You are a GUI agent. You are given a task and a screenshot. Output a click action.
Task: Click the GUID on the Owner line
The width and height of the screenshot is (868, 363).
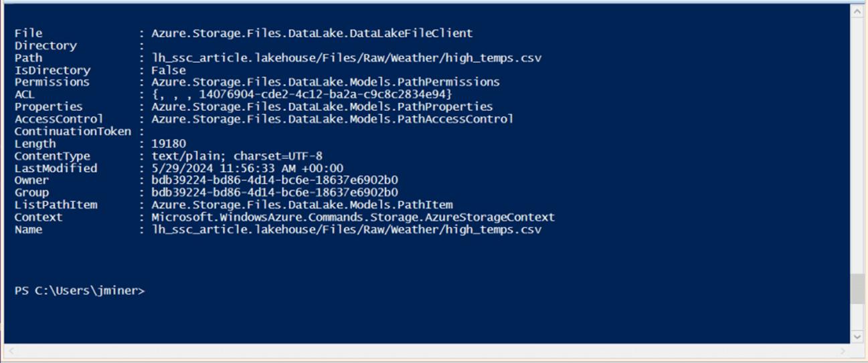274,180
